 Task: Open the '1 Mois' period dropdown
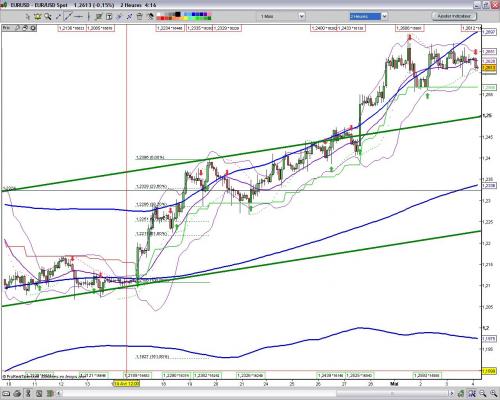click(282, 16)
